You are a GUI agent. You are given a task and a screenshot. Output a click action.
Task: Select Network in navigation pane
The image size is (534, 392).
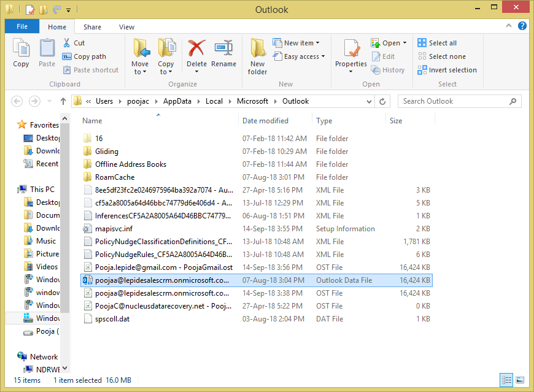pos(37,356)
